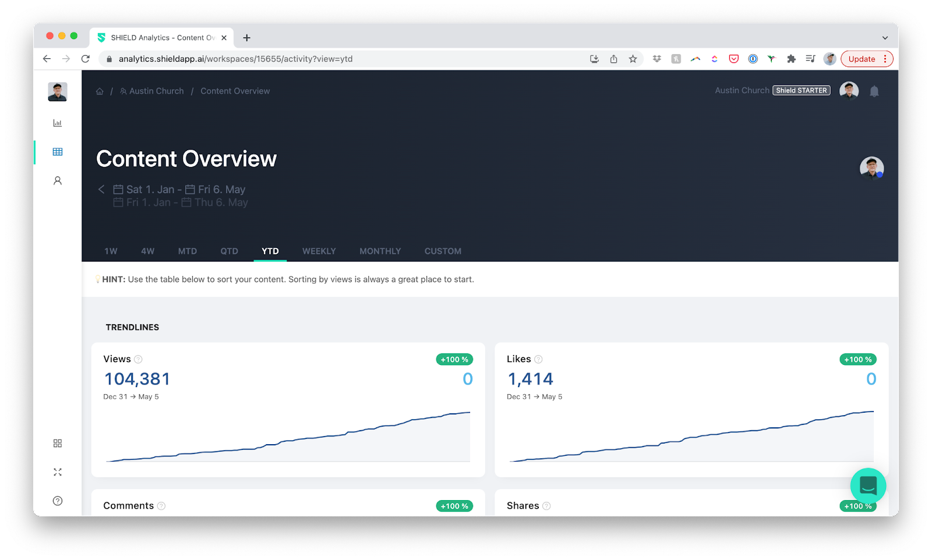The width and height of the screenshot is (932, 560).
Task: Click the Comments help info icon
Action: 161,506
